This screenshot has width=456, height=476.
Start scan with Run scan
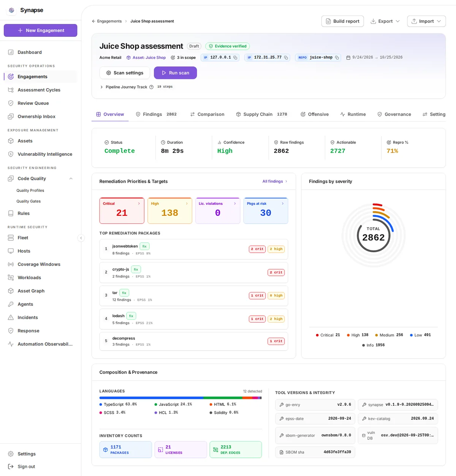tap(175, 73)
